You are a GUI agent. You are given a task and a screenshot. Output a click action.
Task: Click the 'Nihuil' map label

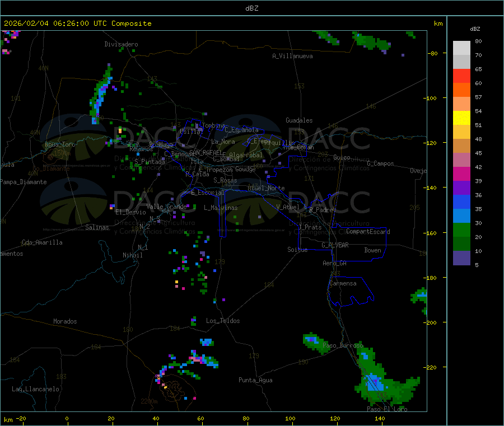[133, 255]
